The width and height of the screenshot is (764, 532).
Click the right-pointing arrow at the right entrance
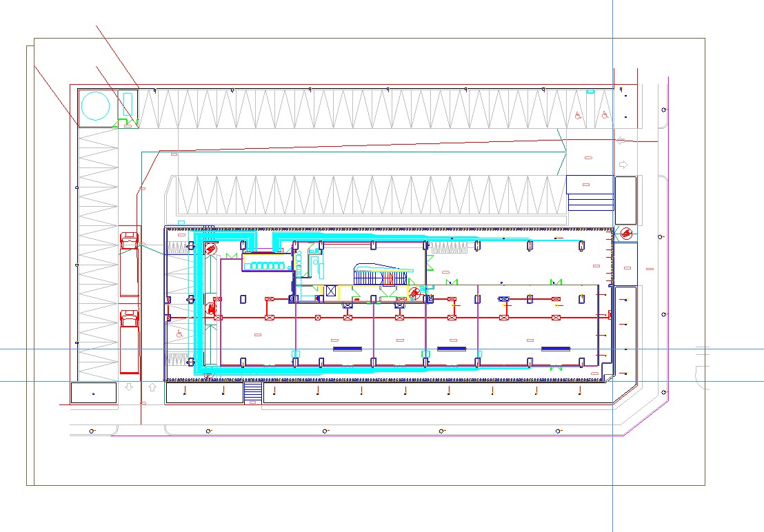tap(623, 165)
